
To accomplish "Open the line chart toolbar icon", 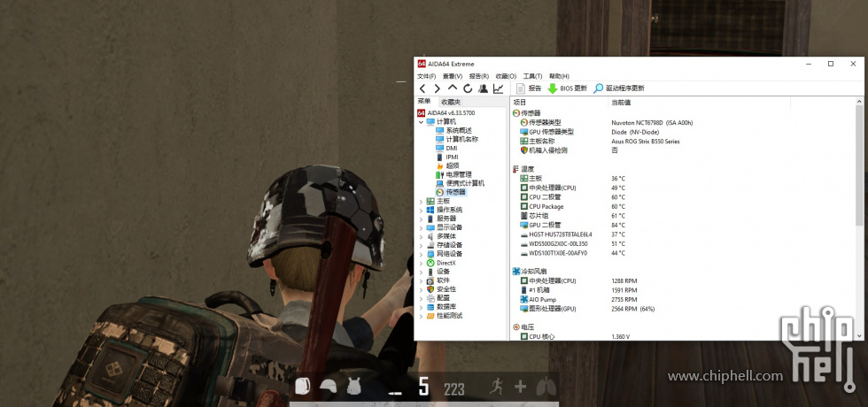I will [x=498, y=88].
